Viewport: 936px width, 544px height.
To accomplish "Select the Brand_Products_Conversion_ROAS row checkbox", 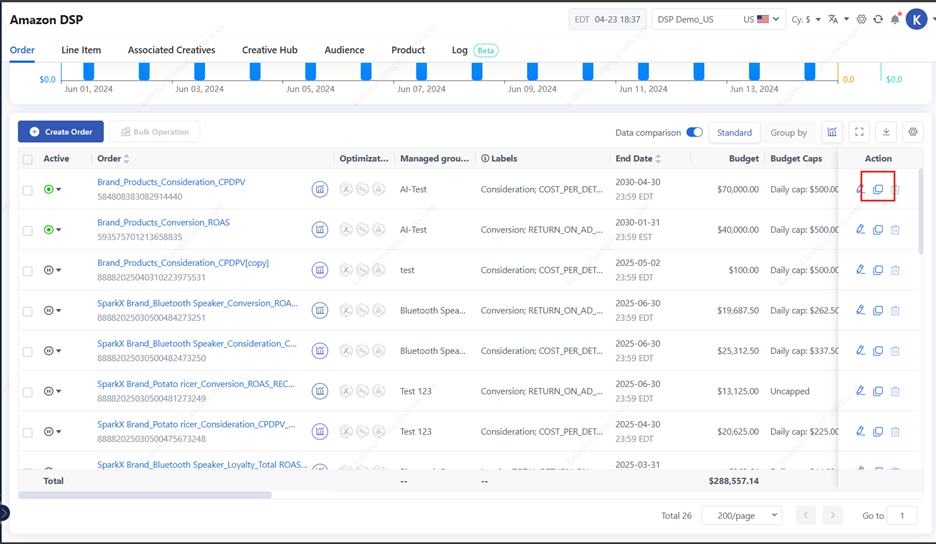I will click(x=28, y=230).
